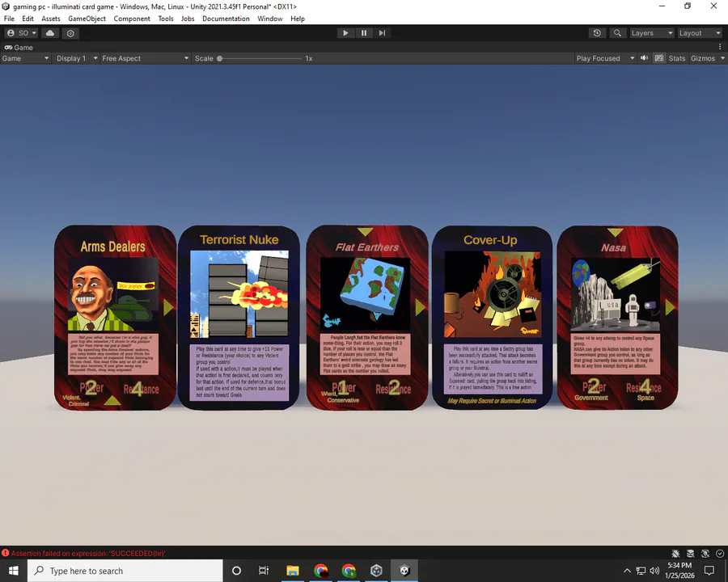The height and width of the screenshot is (582, 728).
Task: Toggle Gizmos in Game view
Action: (x=702, y=58)
